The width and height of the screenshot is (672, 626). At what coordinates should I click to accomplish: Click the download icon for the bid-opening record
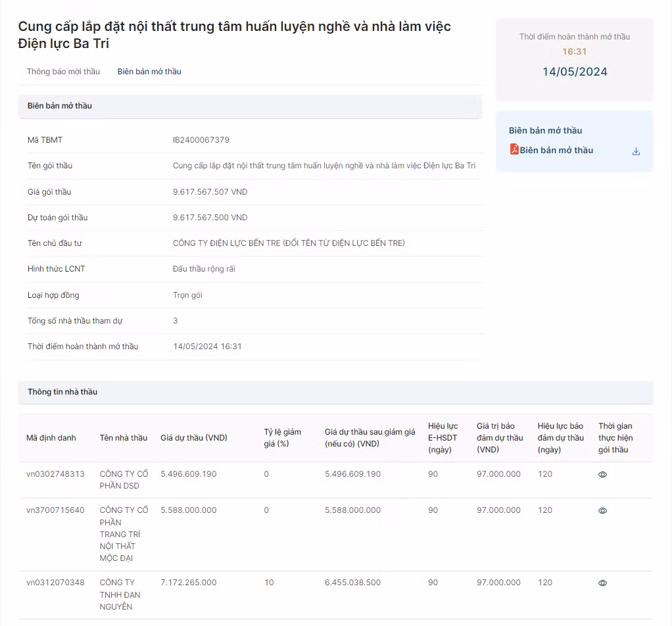(636, 151)
